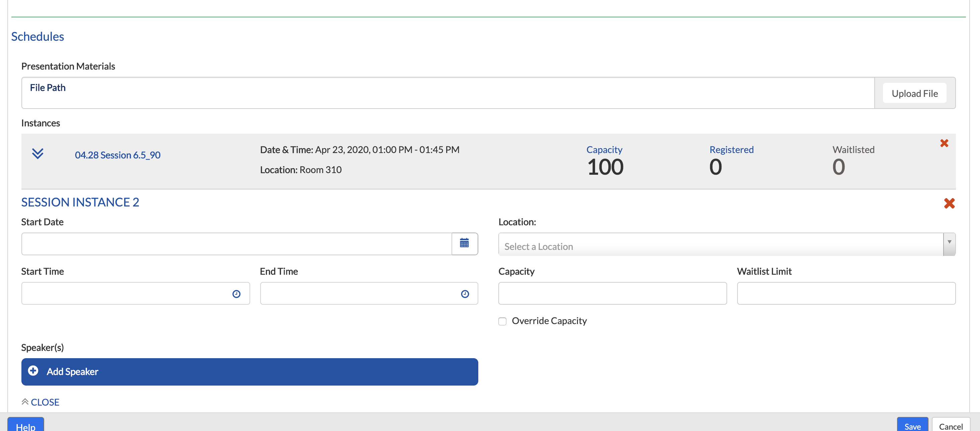
Task: Click the Registered count label
Action: point(731,150)
